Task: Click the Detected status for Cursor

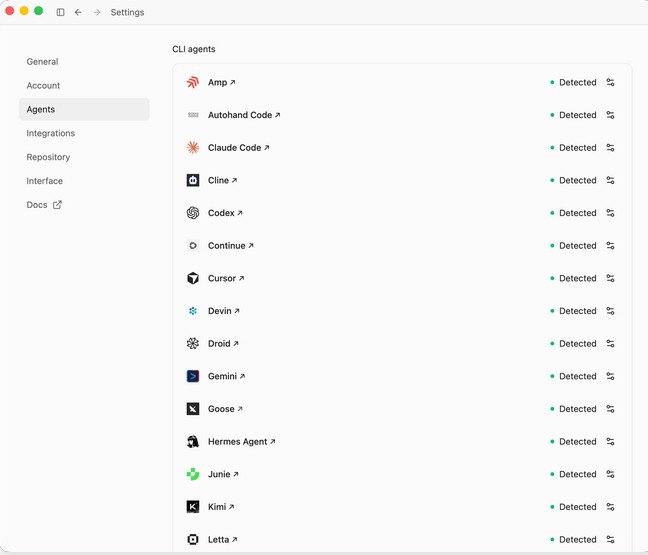Action: (574, 278)
